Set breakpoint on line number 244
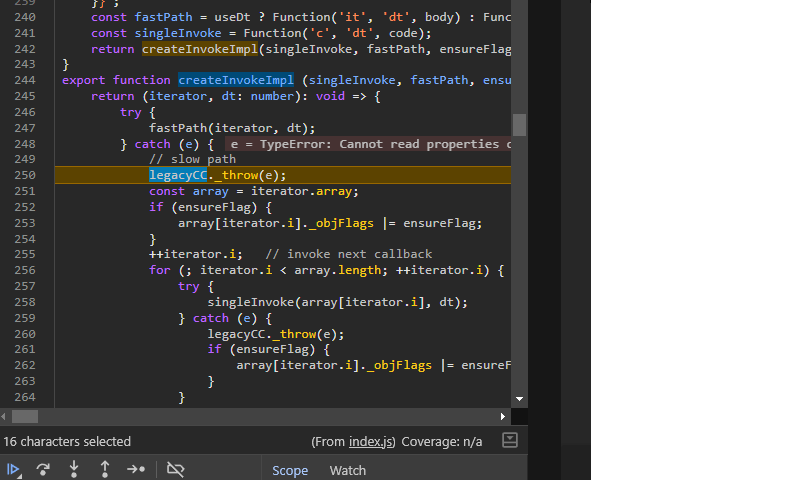The height and width of the screenshot is (480, 810). [x=25, y=80]
